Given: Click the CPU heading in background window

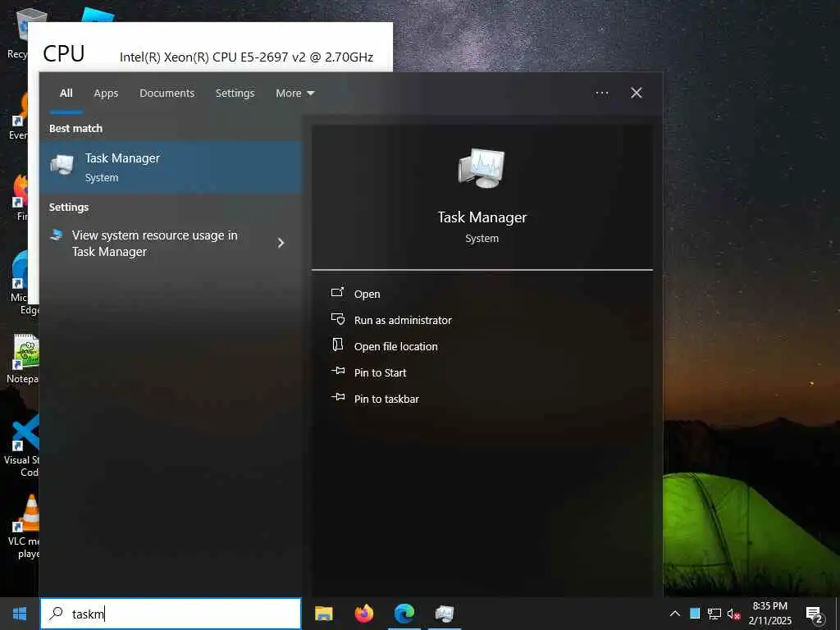Looking at the screenshot, I should [x=64, y=53].
